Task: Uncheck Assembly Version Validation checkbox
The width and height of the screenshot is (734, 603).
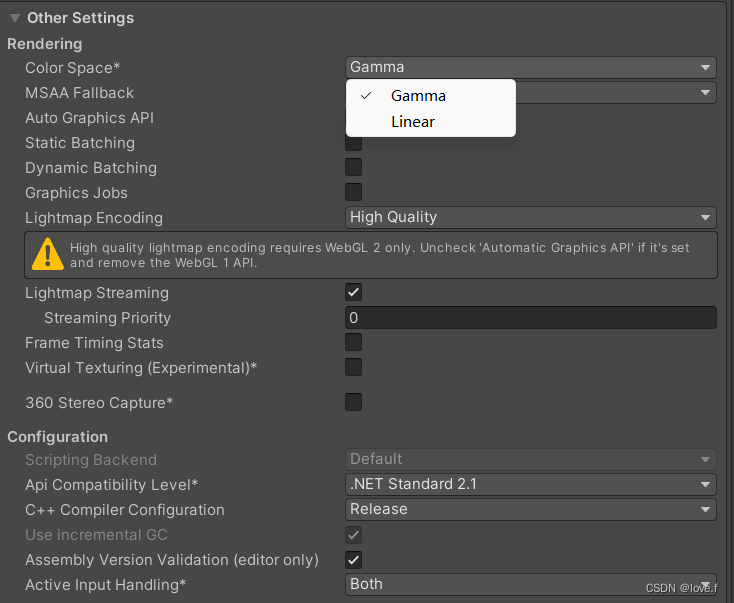Action: (x=353, y=559)
